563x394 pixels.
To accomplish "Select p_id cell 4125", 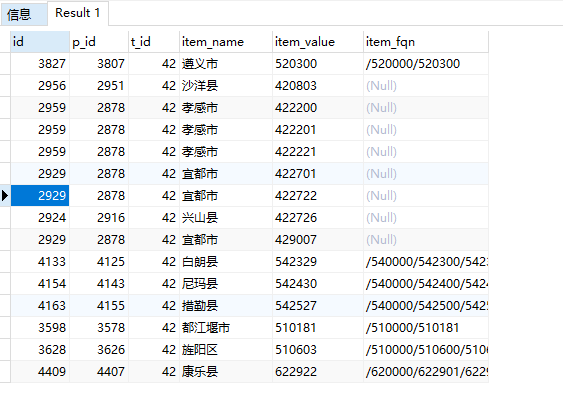I will click(x=99, y=262).
